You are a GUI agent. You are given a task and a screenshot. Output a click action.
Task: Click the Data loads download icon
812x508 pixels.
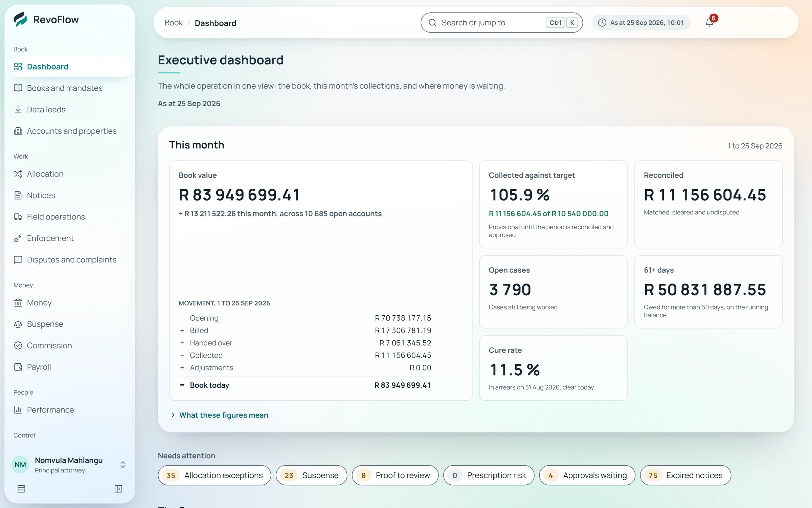pyautogui.click(x=18, y=109)
